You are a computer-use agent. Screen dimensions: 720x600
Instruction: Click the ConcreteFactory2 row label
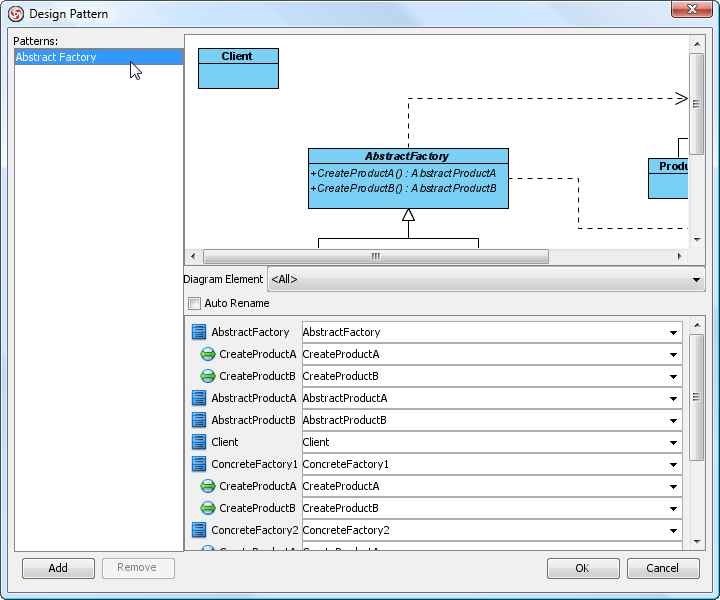255,530
